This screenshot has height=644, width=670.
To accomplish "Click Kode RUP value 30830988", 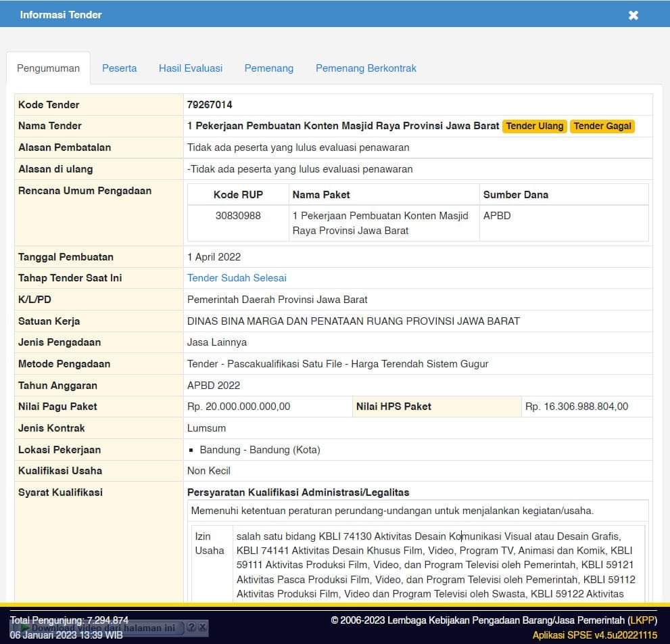I will pos(238,216).
